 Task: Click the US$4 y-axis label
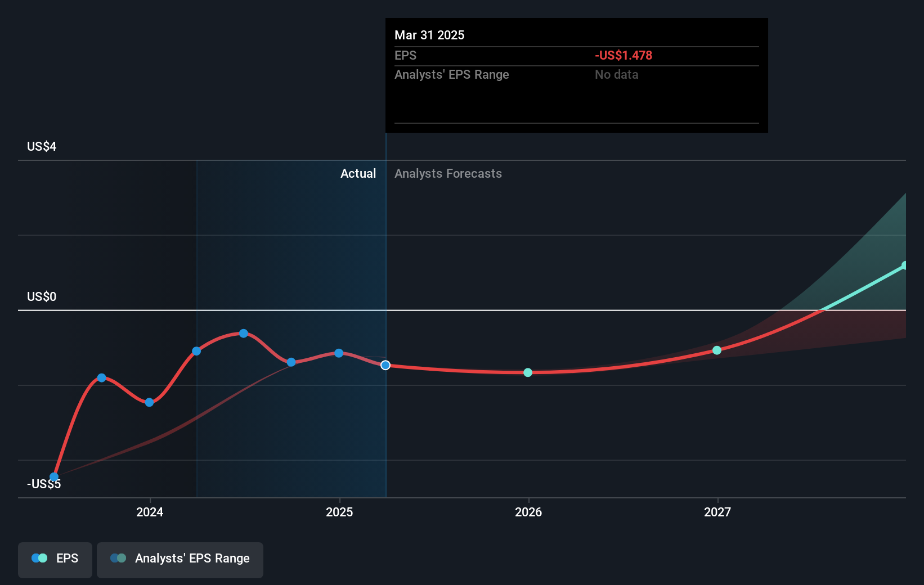tap(42, 147)
